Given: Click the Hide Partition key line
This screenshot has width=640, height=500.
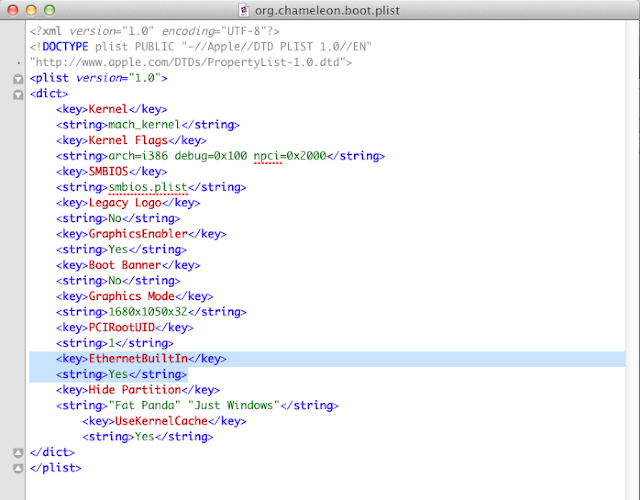Looking at the screenshot, I should point(138,390).
